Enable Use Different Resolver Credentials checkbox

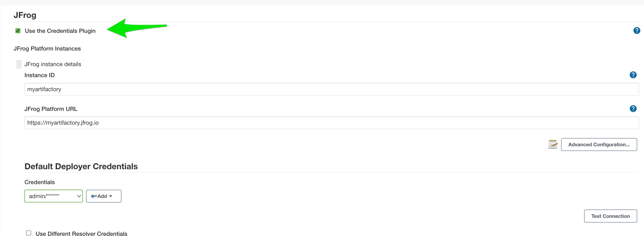29,233
